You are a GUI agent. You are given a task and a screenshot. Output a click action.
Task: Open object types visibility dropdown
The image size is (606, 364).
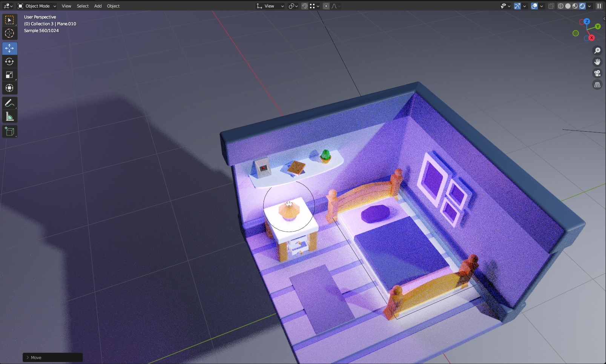pyautogui.click(x=505, y=6)
